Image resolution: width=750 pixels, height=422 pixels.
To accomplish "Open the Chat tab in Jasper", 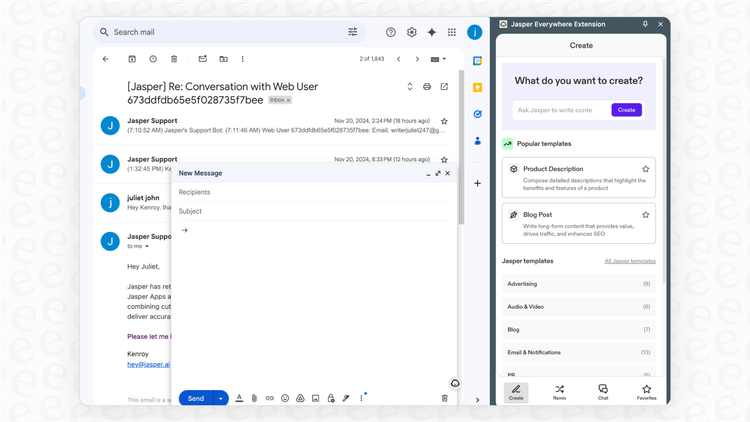I will 603,391.
